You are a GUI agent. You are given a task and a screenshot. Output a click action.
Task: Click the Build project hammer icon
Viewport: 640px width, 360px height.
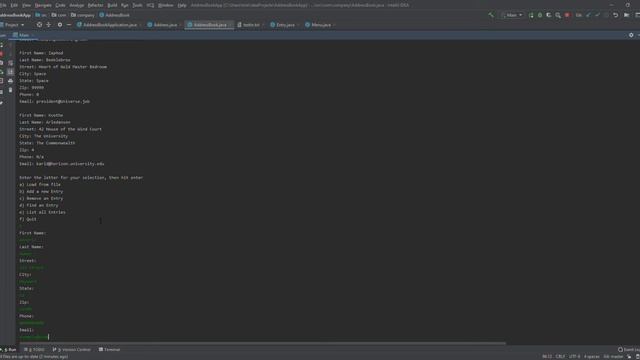491,15
